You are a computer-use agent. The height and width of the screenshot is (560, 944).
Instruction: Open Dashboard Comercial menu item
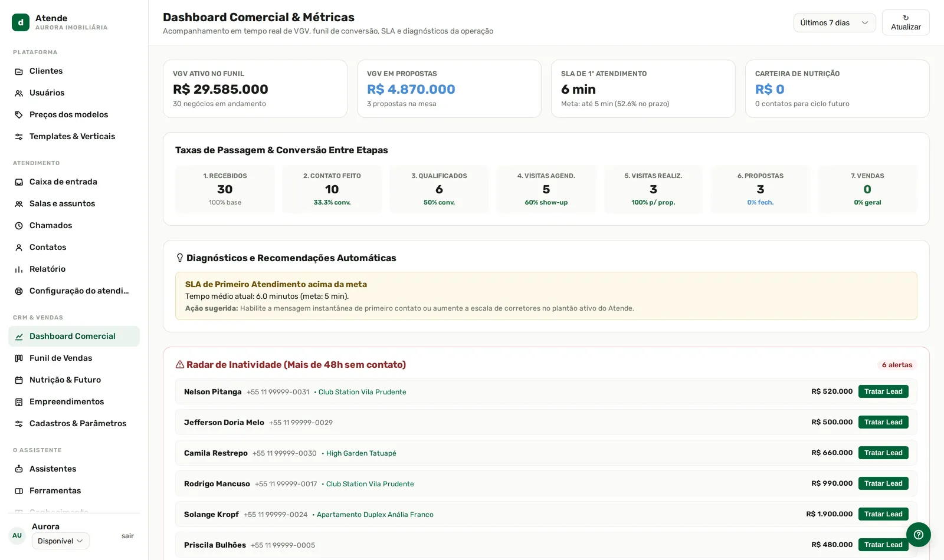pos(74,336)
